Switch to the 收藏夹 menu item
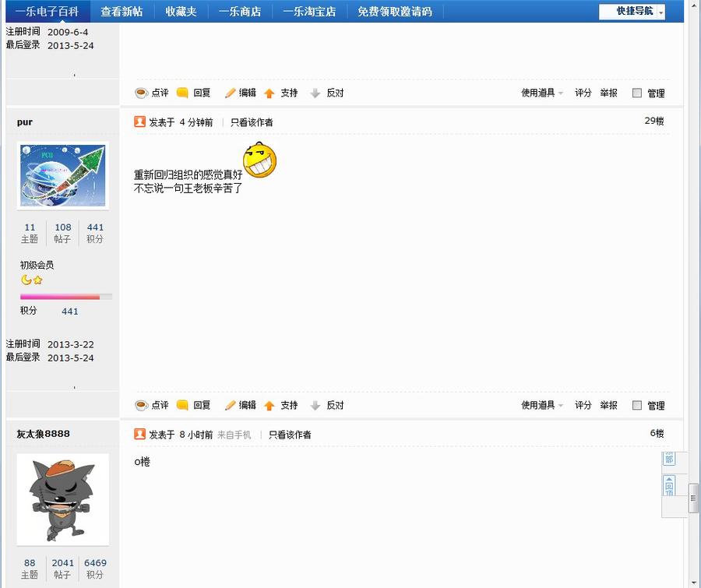Image resolution: width=701 pixels, height=588 pixels. [181, 11]
